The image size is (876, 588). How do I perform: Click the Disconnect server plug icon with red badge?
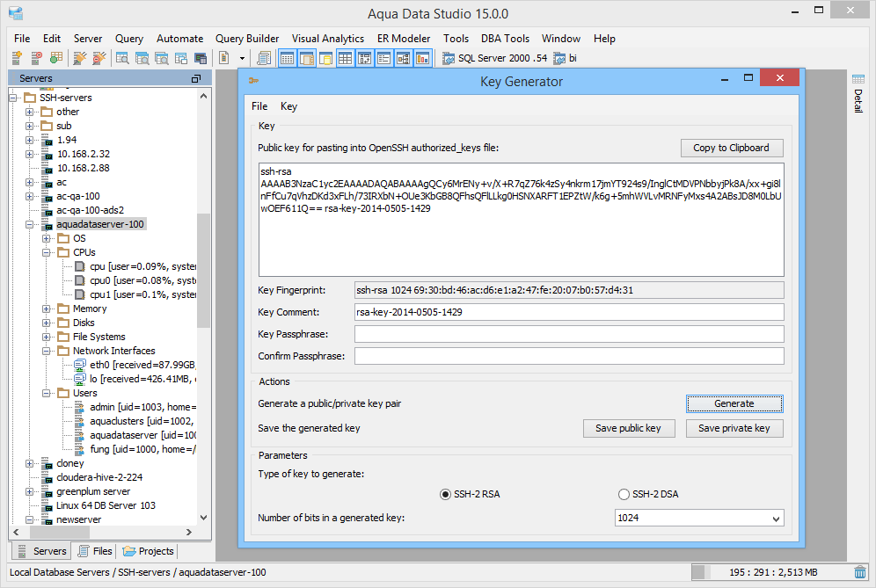[x=99, y=57]
